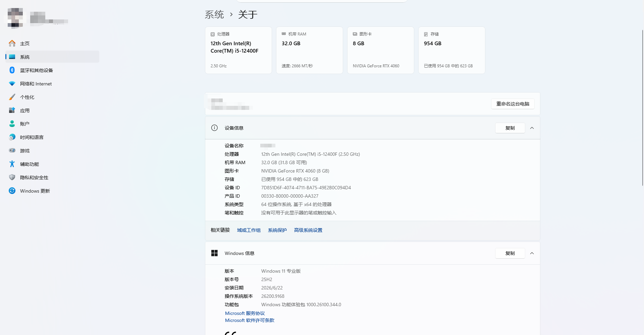Click install date value 2026/6/22
This screenshot has height=335, width=644.
click(x=272, y=288)
